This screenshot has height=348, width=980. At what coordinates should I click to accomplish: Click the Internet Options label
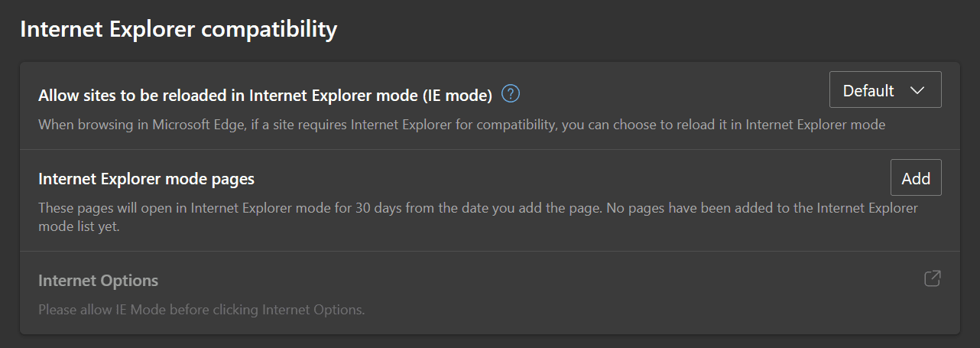(98, 281)
